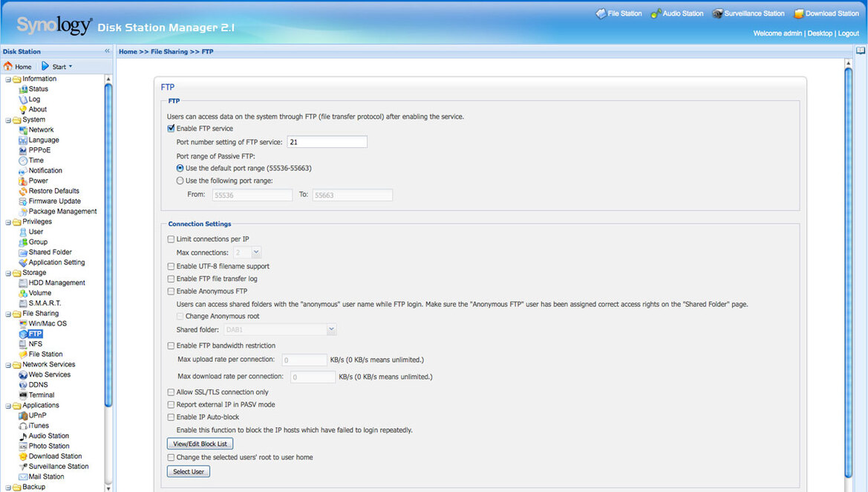Collapse the Network Services tree folder
This screenshot has height=492, width=868.
pyautogui.click(x=8, y=365)
